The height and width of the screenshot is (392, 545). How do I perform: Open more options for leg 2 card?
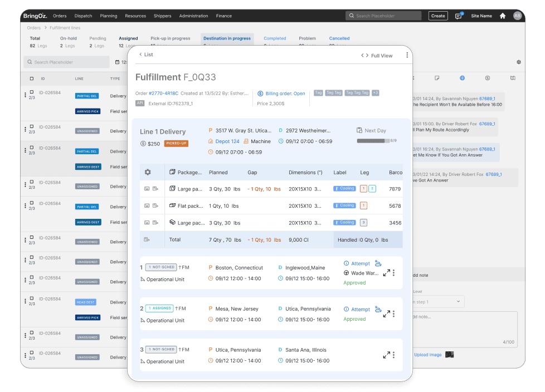click(393, 314)
